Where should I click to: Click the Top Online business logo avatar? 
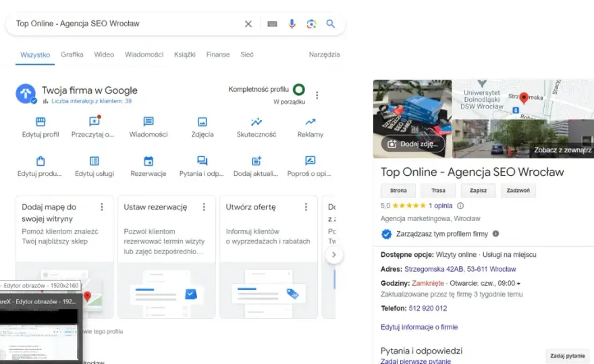(x=26, y=94)
